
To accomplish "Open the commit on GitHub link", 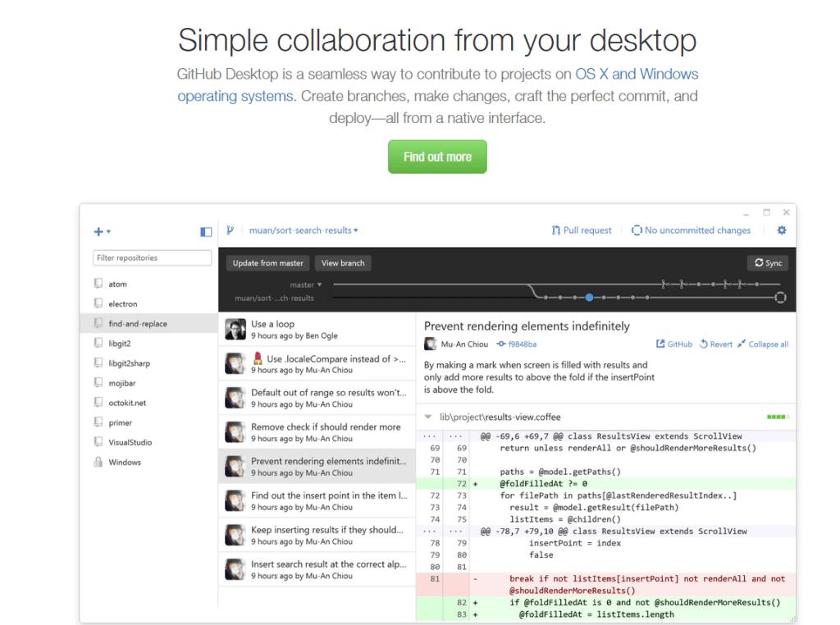I will (x=674, y=344).
